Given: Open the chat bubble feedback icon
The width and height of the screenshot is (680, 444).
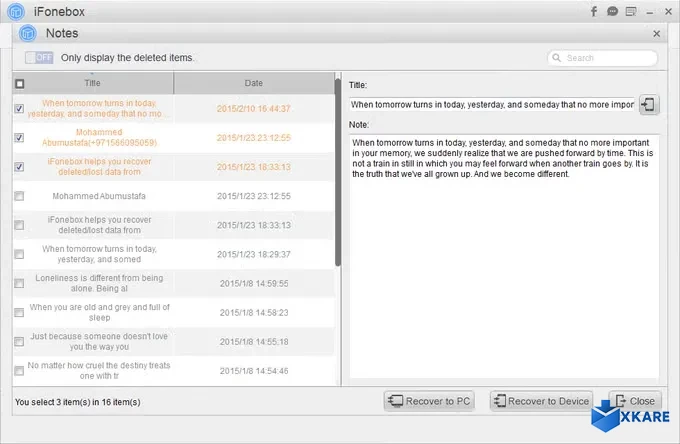Looking at the screenshot, I should [x=612, y=11].
